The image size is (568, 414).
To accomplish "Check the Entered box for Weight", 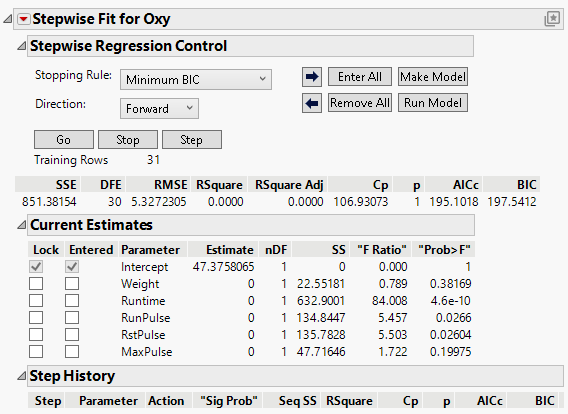I will coord(72,284).
